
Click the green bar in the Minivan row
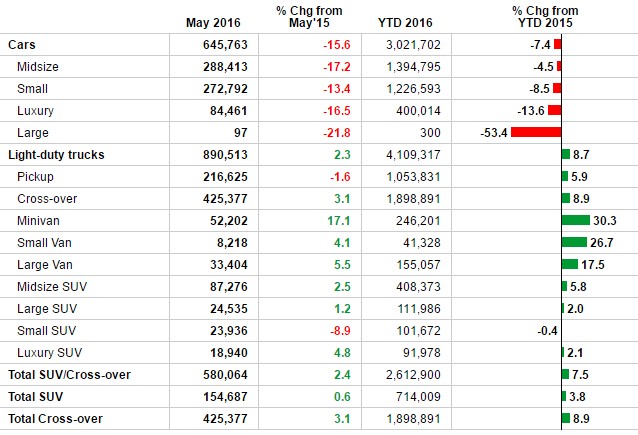(x=575, y=221)
